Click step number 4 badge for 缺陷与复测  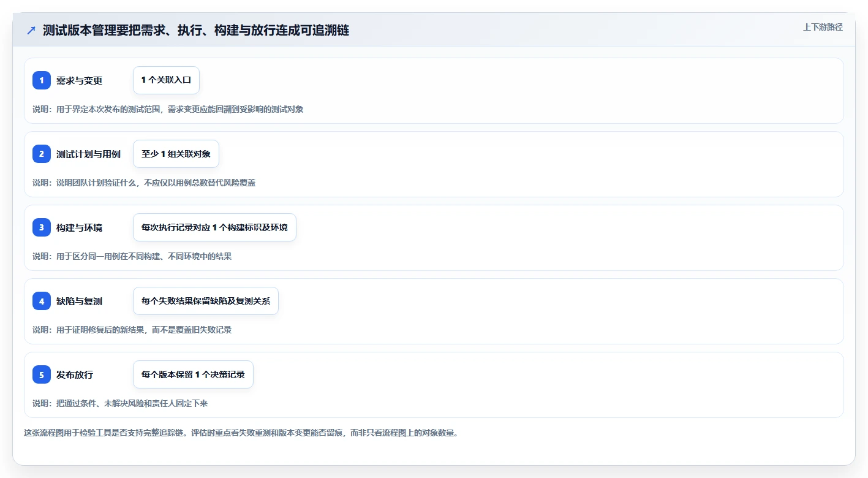pyautogui.click(x=42, y=301)
